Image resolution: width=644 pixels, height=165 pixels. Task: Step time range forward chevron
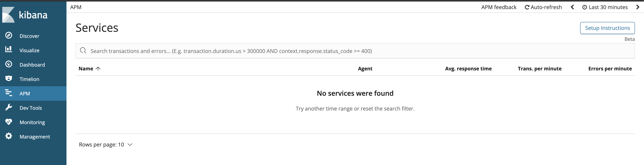(638, 7)
